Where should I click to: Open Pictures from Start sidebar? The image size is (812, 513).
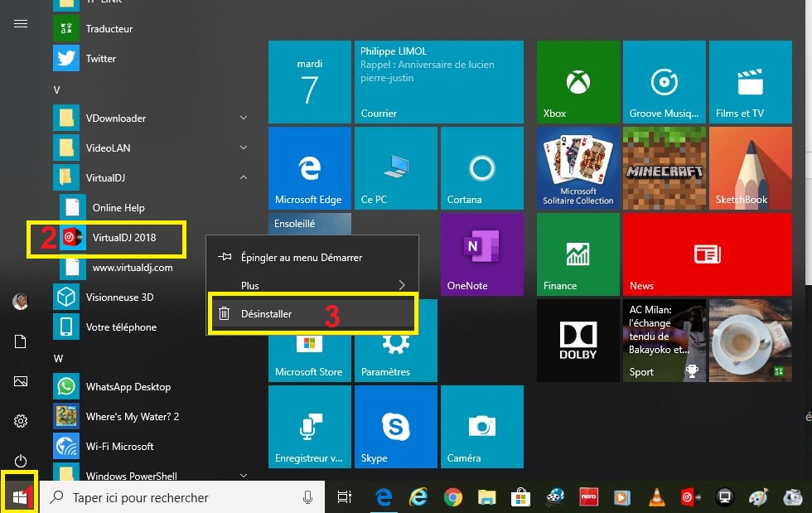(20, 381)
